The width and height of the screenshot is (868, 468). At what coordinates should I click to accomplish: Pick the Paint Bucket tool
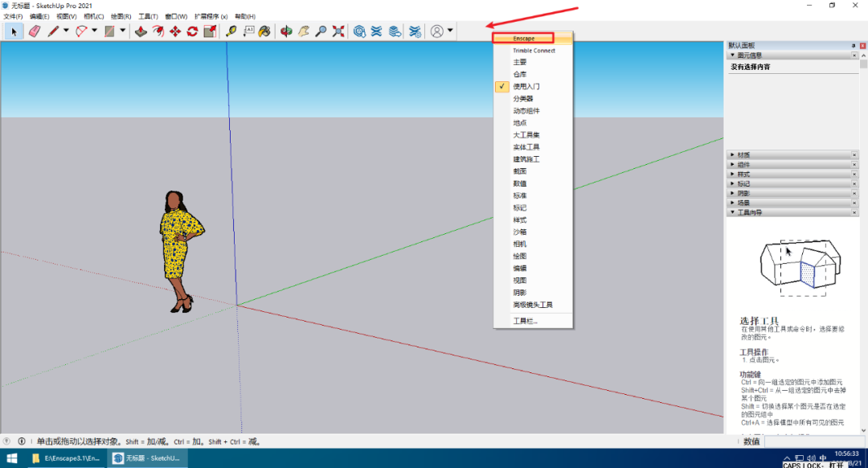(264, 31)
